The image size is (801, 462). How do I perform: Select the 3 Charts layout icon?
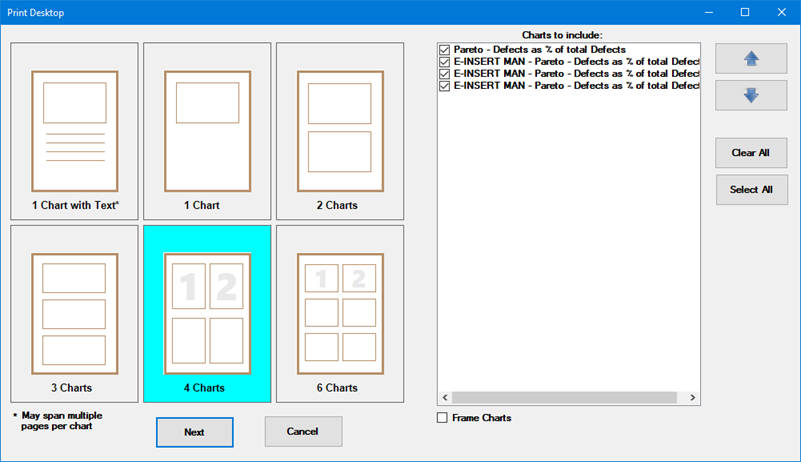tap(75, 313)
